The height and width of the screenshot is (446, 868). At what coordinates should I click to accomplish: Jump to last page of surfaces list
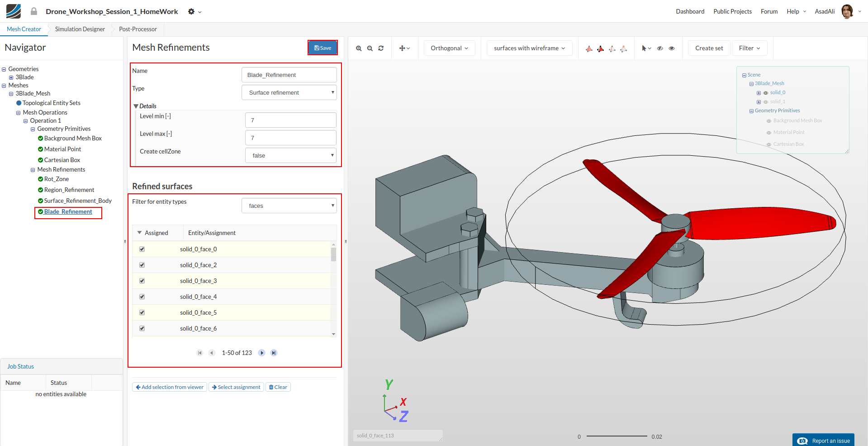coord(274,353)
